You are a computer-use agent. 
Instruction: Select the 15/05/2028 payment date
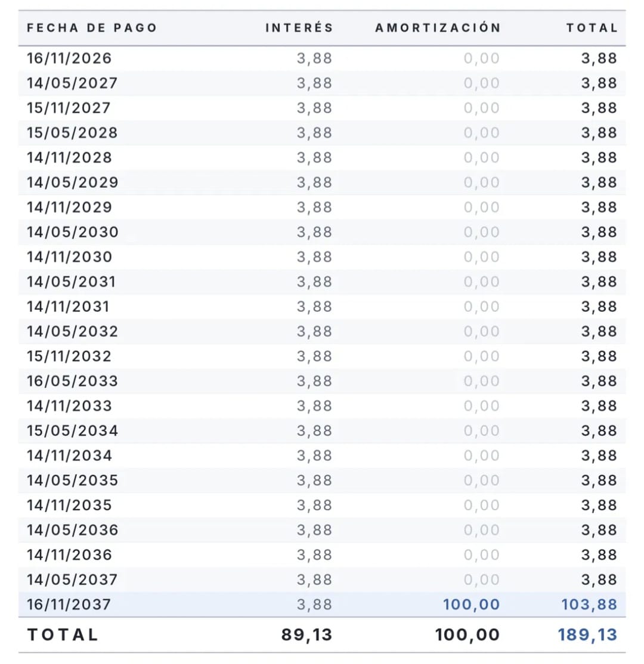[x=72, y=133]
